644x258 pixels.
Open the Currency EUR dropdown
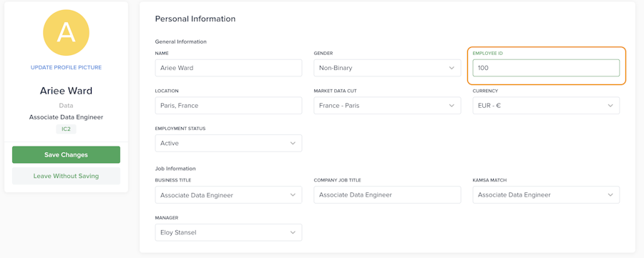546,106
